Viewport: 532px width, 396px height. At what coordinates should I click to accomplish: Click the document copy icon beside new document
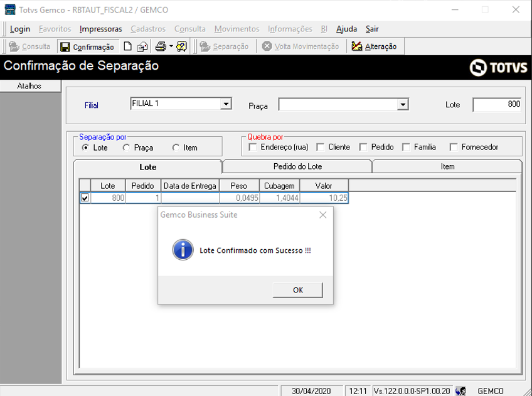pos(142,46)
